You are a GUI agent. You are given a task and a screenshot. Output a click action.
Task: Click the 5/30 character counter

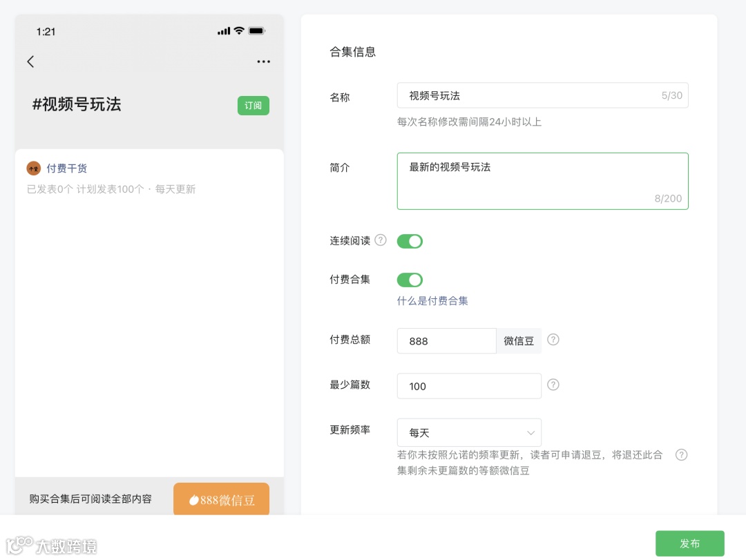coord(672,95)
